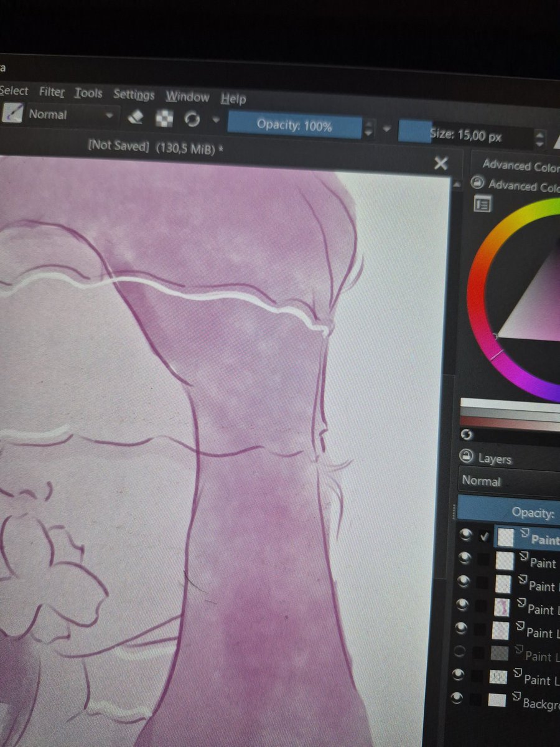Image resolution: width=560 pixels, height=747 pixels.
Task: Click the top white-gray shade selector bar
Action: tap(510, 406)
